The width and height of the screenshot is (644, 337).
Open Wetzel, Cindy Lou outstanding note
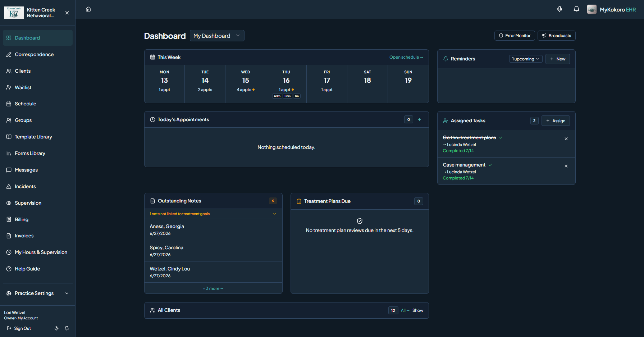pyautogui.click(x=213, y=272)
